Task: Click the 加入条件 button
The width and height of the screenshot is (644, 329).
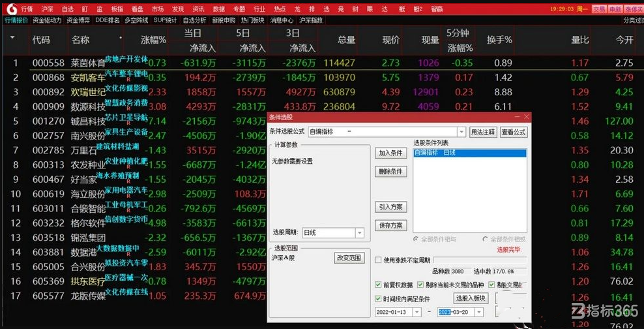Action: pyautogui.click(x=390, y=153)
